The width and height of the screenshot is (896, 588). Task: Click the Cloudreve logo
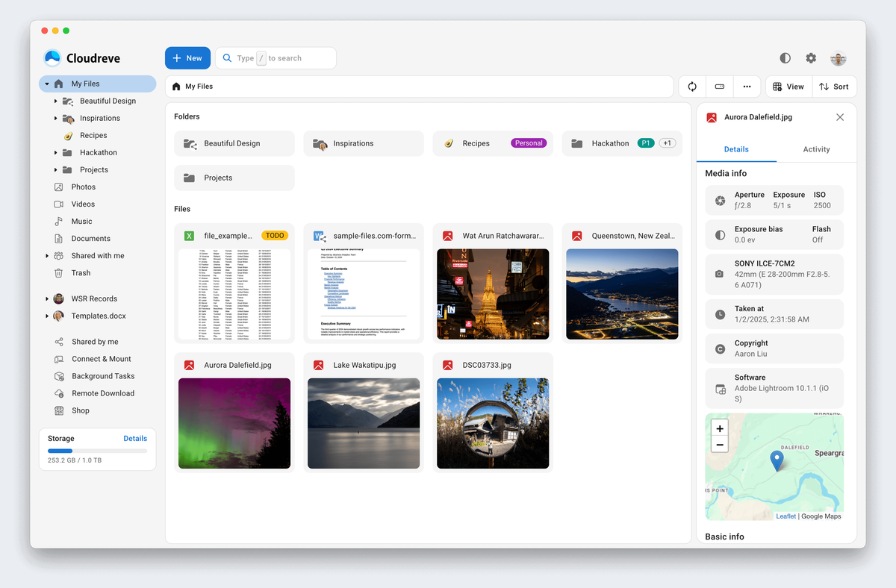[x=82, y=58]
